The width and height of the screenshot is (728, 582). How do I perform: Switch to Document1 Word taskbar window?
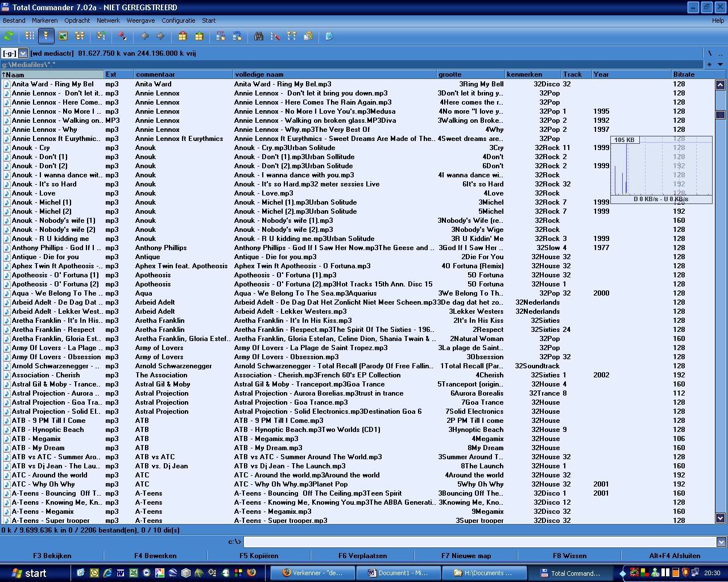398,573
